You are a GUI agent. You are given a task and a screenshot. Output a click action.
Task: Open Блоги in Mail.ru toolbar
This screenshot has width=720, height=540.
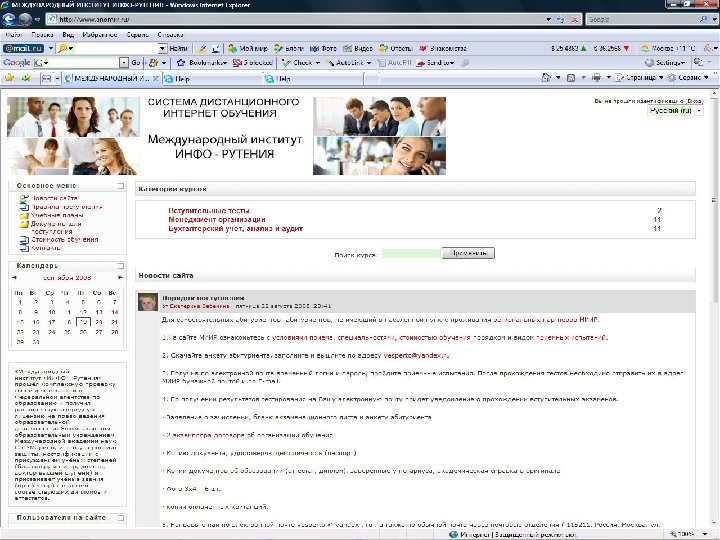288,48
